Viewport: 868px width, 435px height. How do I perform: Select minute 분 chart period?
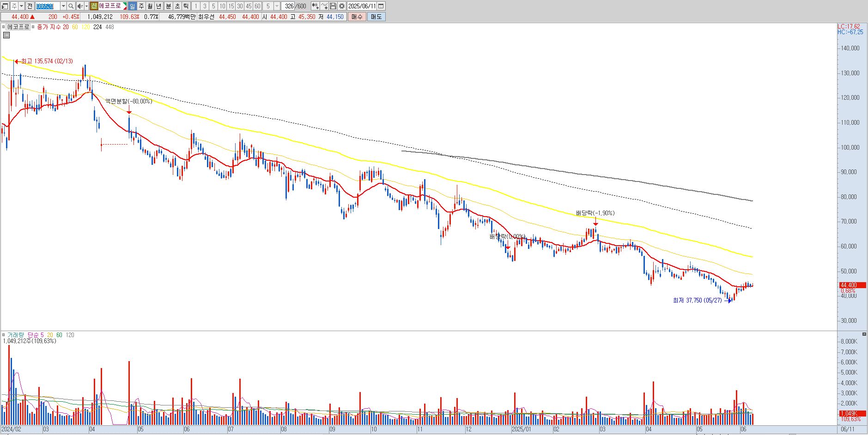click(x=169, y=6)
